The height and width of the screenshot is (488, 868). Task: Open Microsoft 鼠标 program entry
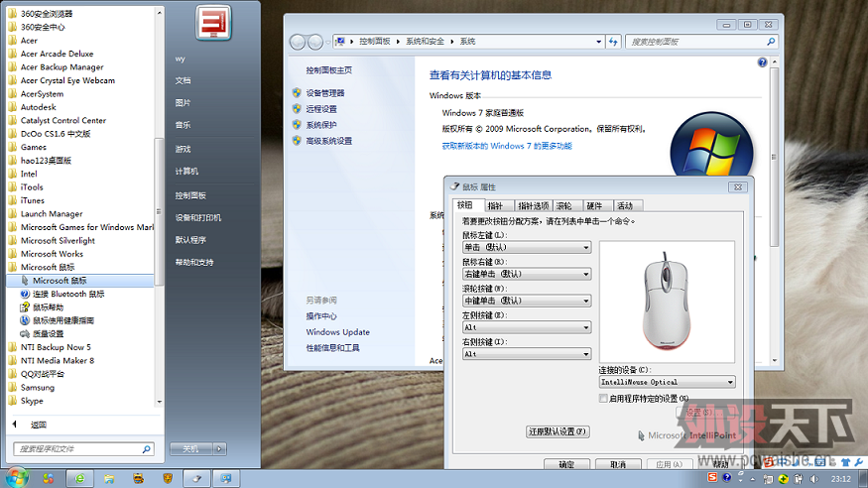tap(80, 281)
